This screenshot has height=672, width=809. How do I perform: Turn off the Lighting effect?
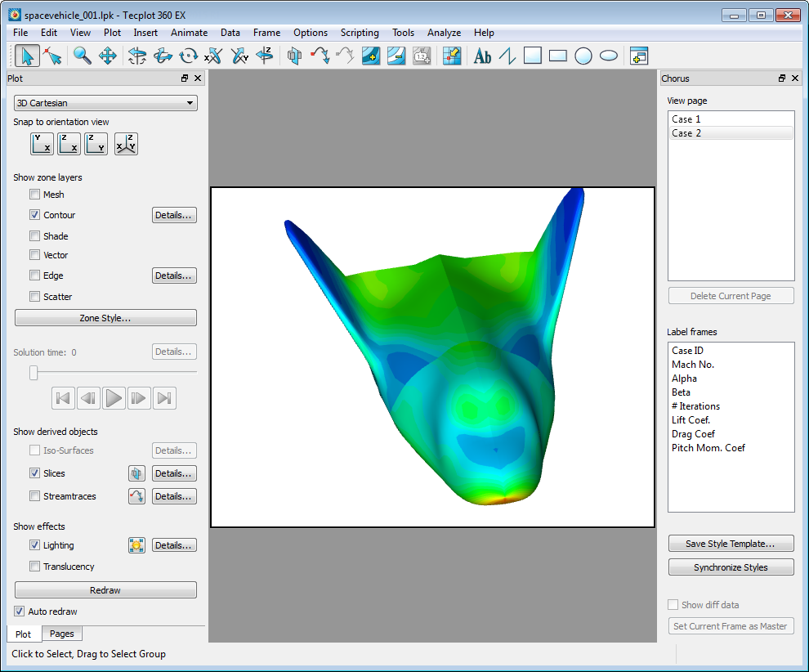(34, 545)
